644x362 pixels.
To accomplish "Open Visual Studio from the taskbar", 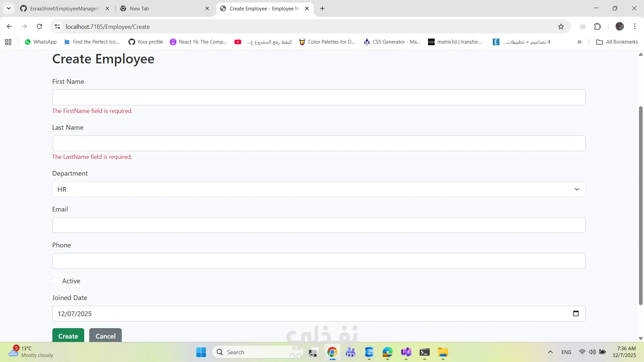I will tap(406, 352).
